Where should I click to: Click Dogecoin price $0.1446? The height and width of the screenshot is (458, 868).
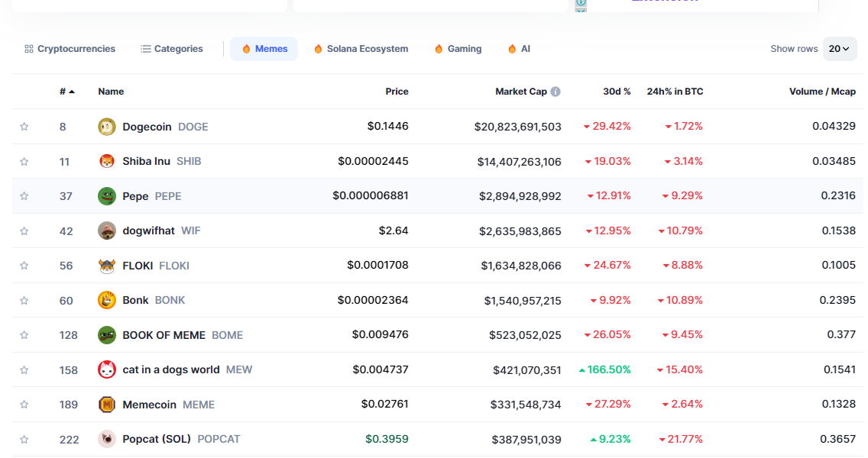click(387, 126)
